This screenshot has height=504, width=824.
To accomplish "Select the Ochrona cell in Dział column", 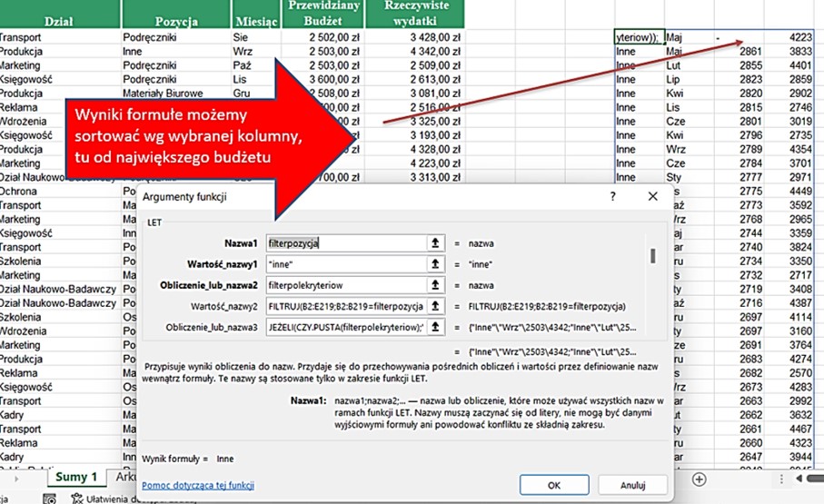I will click(59, 192).
